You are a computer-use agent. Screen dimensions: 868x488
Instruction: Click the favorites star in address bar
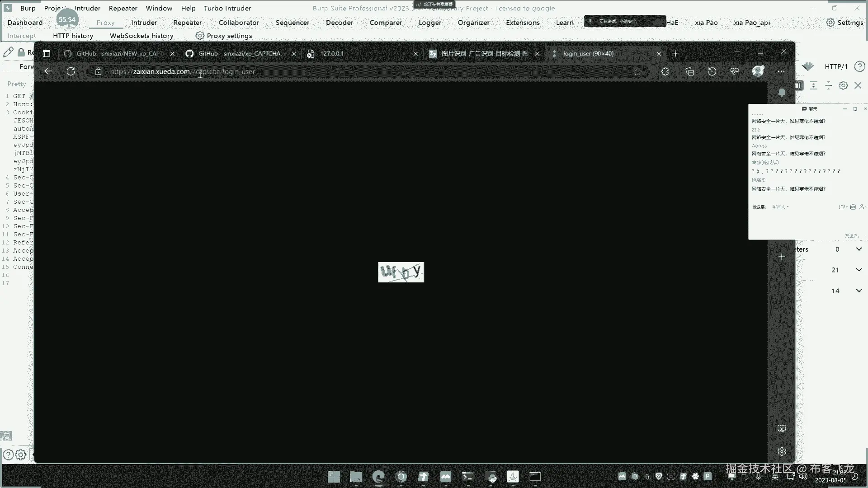tap(637, 71)
